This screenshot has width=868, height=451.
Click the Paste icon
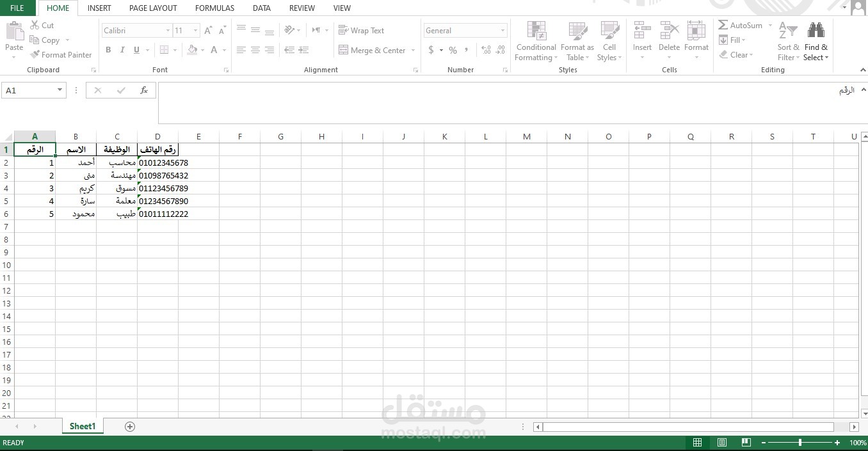click(14, 31)
